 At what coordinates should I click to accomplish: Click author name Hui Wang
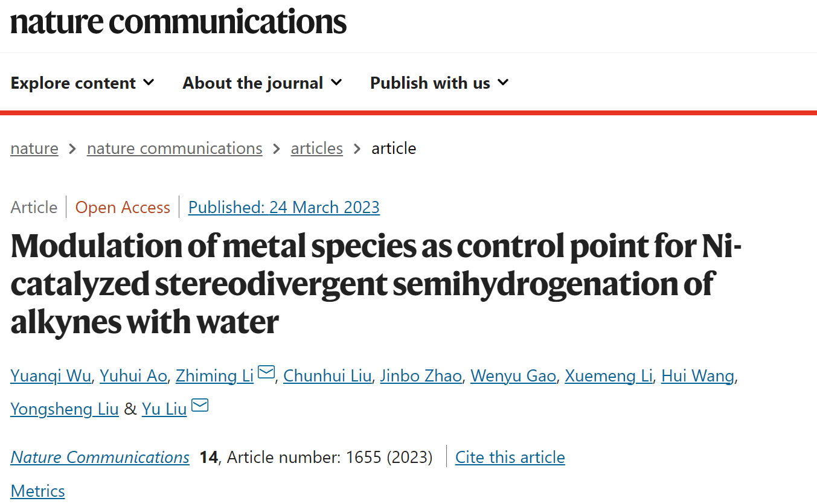pos(698,375)
